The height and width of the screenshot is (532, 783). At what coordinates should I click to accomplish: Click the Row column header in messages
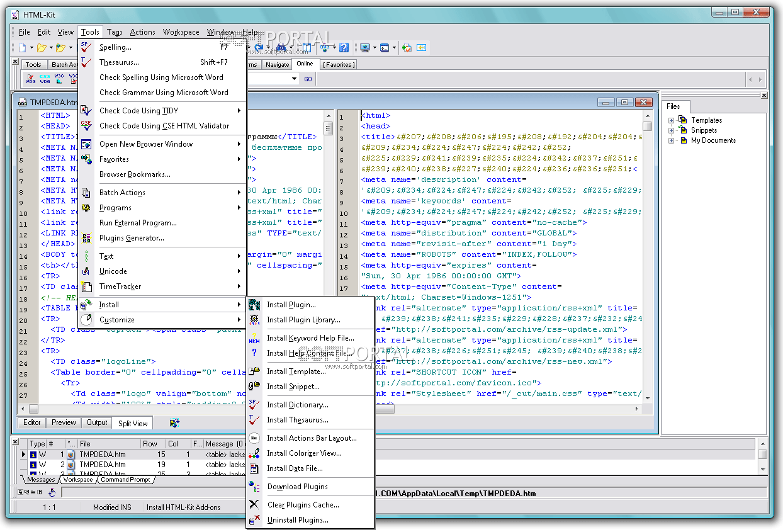(153, 444)
